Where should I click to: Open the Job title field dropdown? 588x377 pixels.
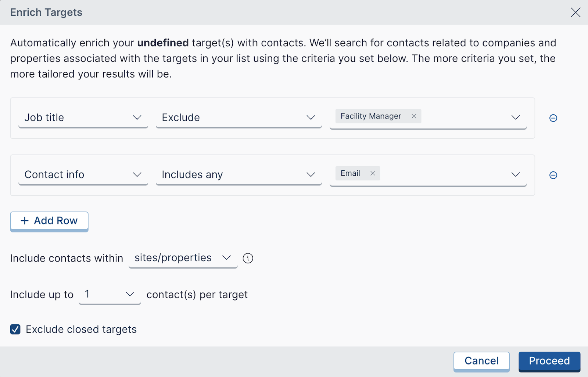[x=83, y=118]
